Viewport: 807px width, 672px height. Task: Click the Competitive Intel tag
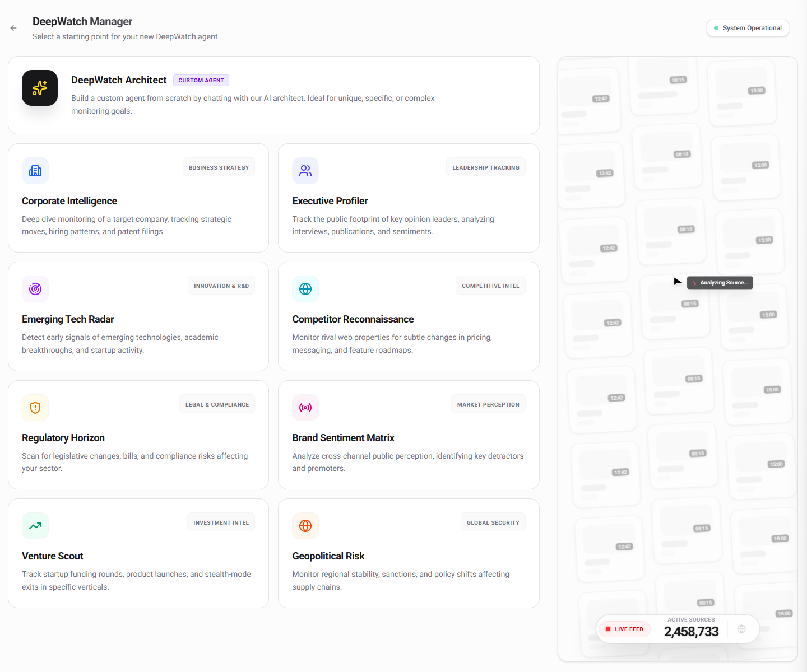click(490, 286)
